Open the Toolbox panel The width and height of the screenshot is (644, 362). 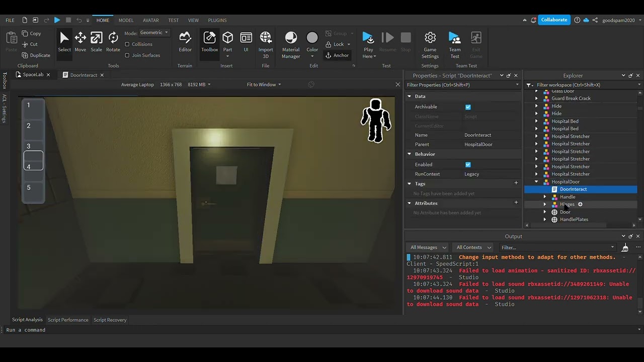tap(209, 42)
